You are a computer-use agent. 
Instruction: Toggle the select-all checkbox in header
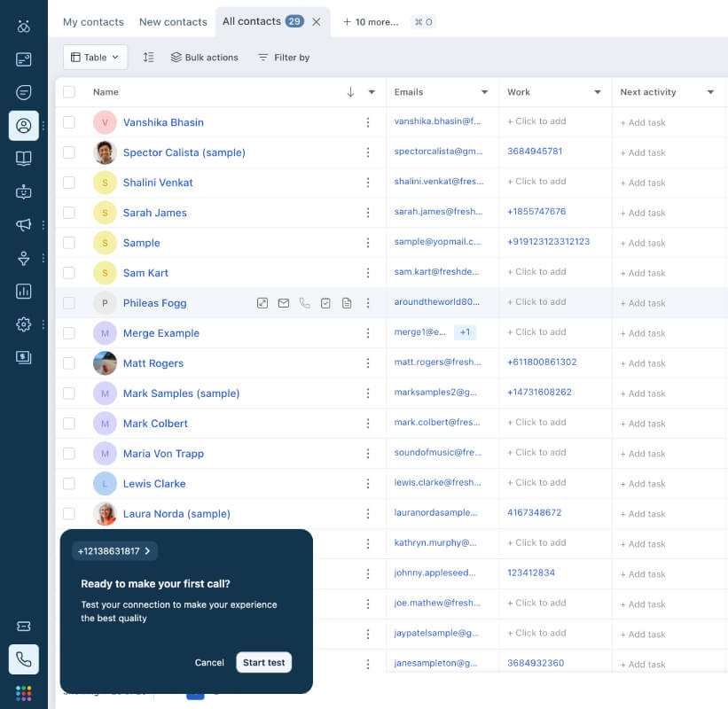point(68,92)
